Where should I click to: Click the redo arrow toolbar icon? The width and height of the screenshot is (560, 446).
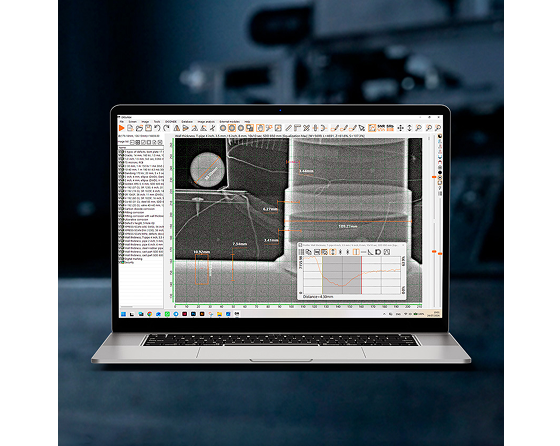point(166,128)
